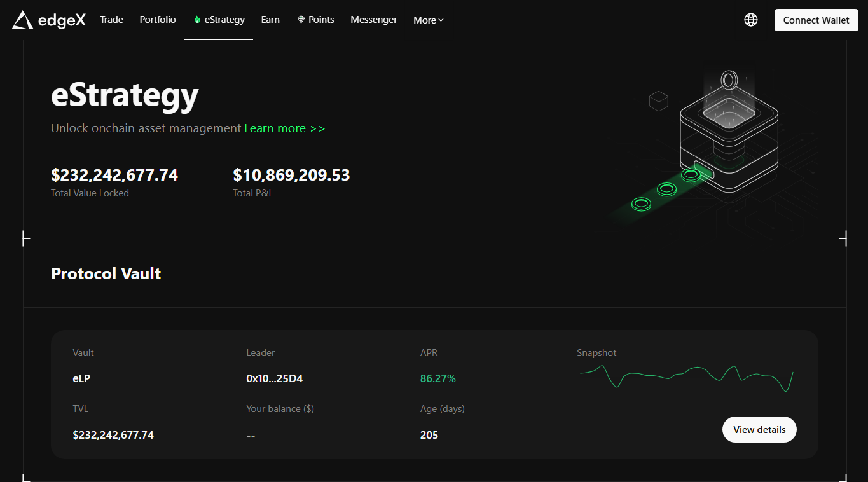Click the Total Value Locked amount at top
This screenshot has height=482, width=868.
[x=114, y=175]
